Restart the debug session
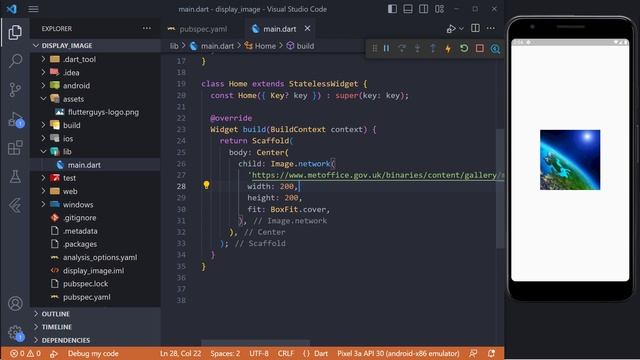The height and width of the screenshot is (360, 640). pos(464,49)
